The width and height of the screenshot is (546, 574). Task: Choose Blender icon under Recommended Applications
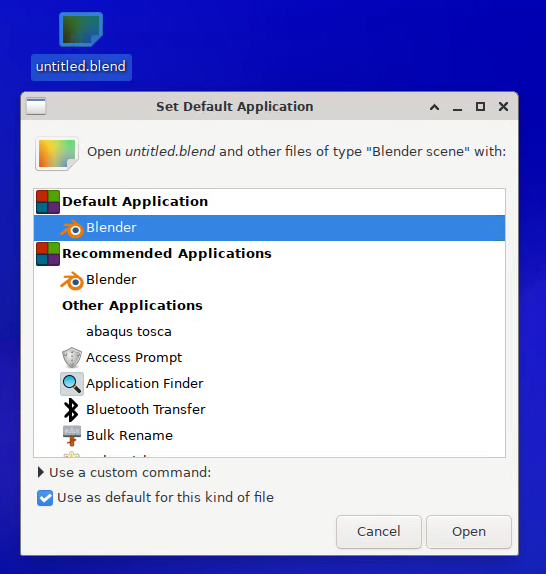[72, 280]
